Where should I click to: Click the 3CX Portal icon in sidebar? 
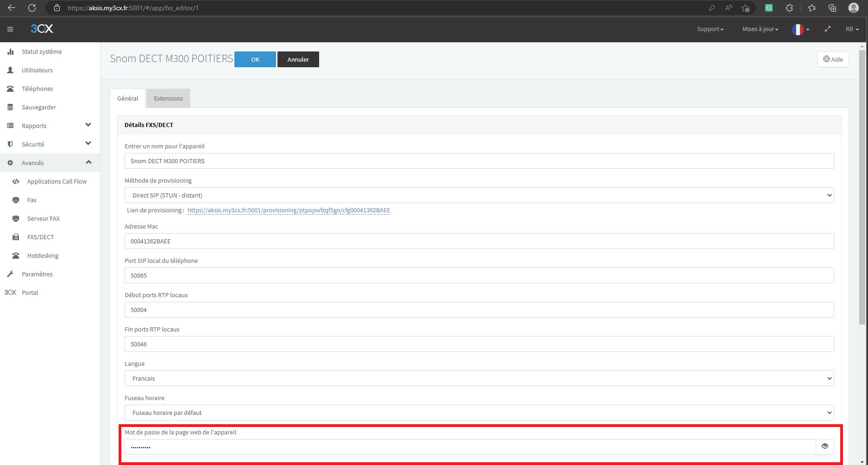click(x=10, y=293)
